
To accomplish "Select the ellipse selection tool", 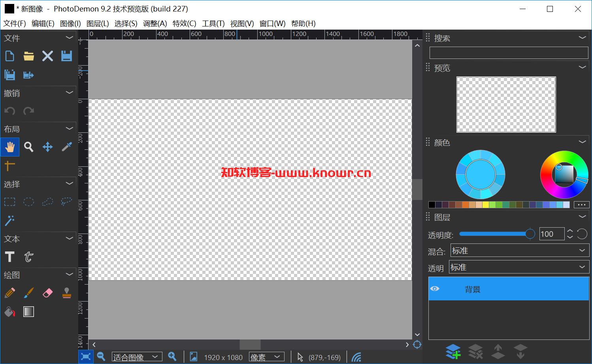I will (x=28, y=202).
